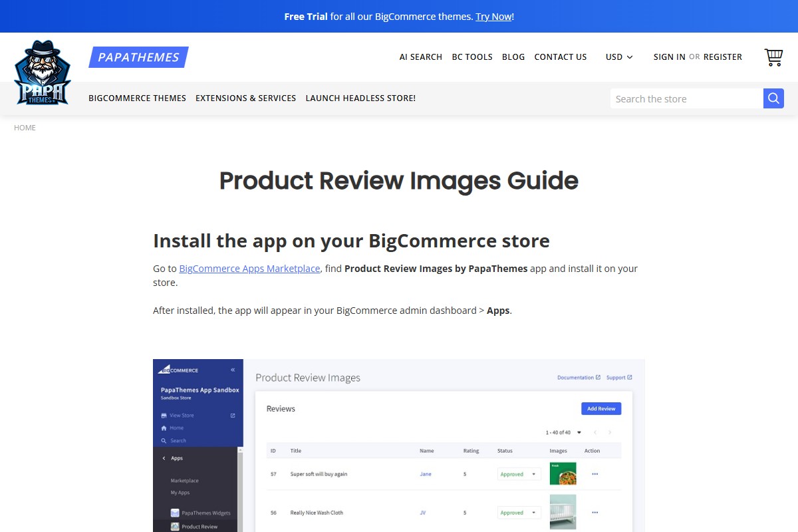The height and width of the screenshot is (532, 798).
Task: Click the View Store external link icon
Action: [x=232, y=415]
